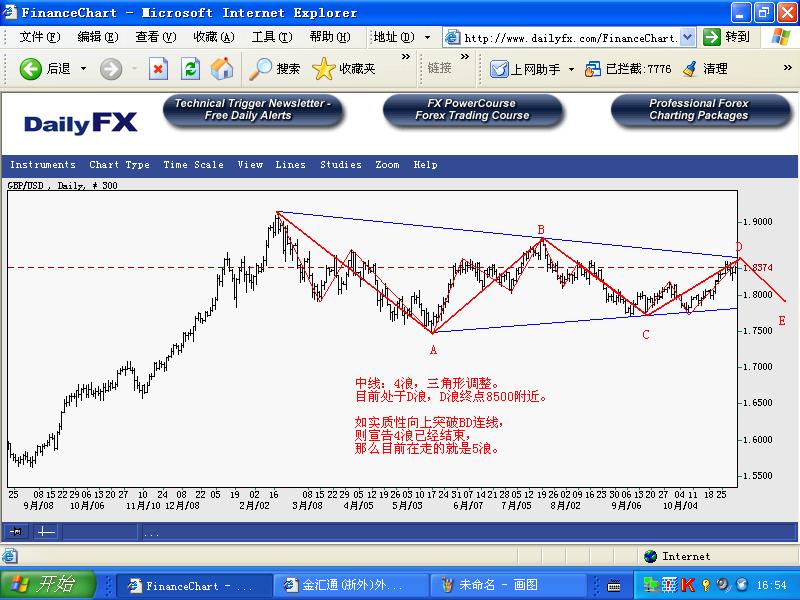Viewport: 800px width, 600px height.
Task: Click IE page icon in address bar
Action: tap(452, 37)
